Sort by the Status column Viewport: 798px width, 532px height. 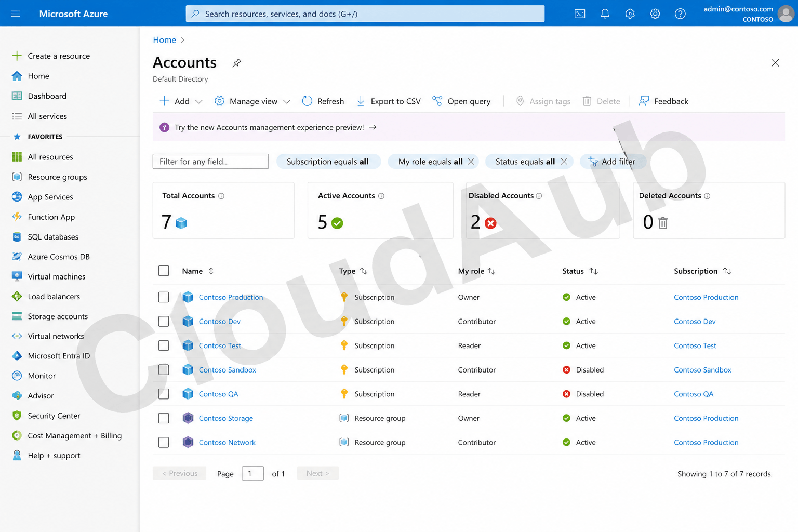tap(580, 271)
